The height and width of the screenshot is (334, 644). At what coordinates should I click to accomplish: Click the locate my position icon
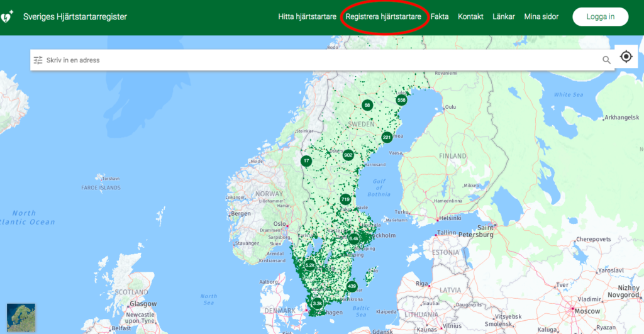tap(626, 57)
